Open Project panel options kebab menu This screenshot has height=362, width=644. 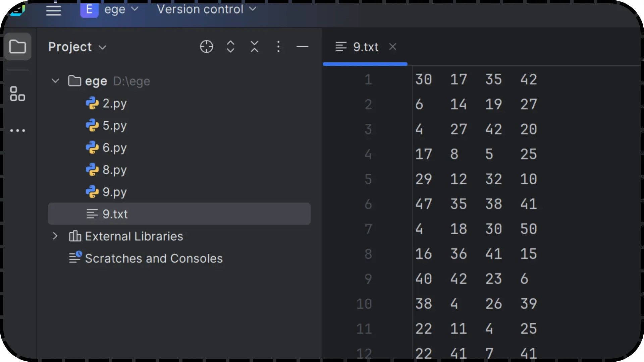click(x=278, y=47)
